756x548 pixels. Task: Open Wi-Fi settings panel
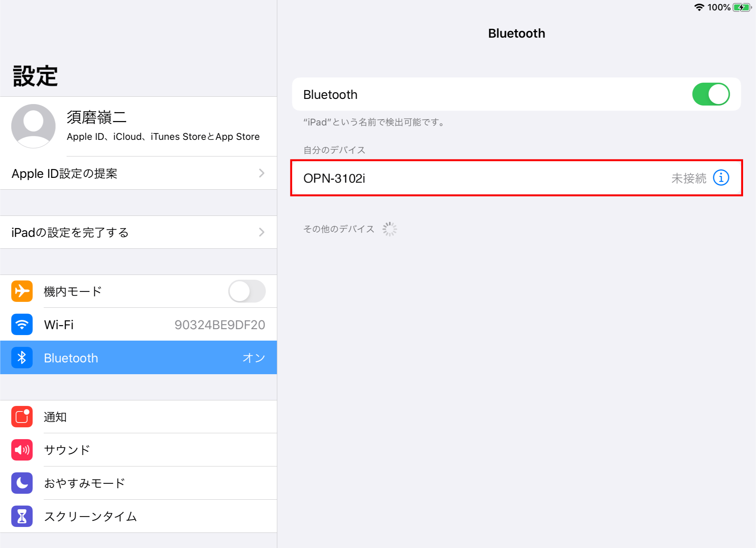(138, 324)
